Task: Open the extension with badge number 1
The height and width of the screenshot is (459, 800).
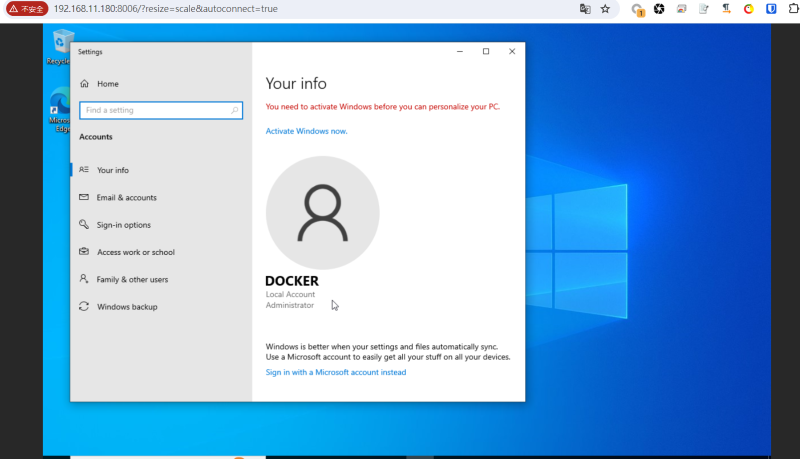Action: point(637,9)
